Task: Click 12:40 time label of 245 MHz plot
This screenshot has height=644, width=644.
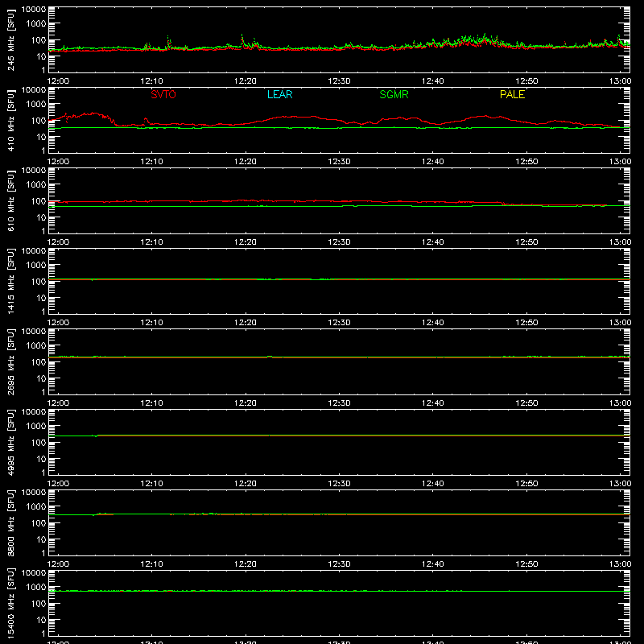Action: click(x=432, y=81)
